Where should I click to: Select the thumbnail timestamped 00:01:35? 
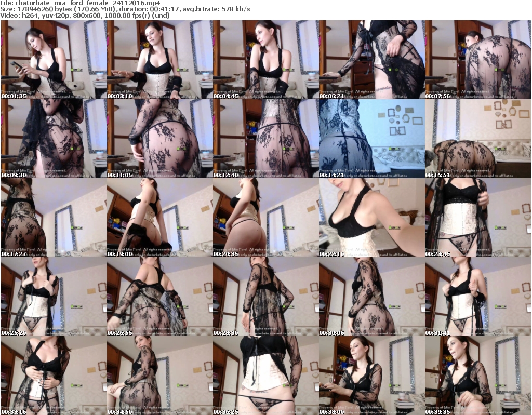click(54, 60)
